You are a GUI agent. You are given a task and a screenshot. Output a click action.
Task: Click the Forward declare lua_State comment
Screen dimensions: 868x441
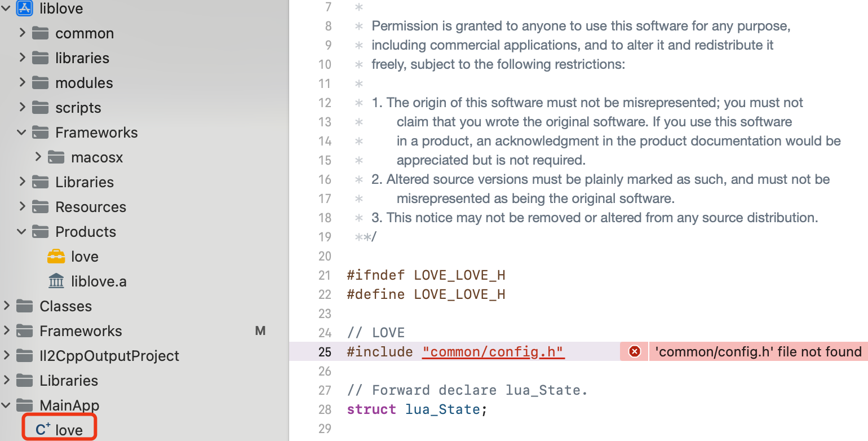coord(467,390)
